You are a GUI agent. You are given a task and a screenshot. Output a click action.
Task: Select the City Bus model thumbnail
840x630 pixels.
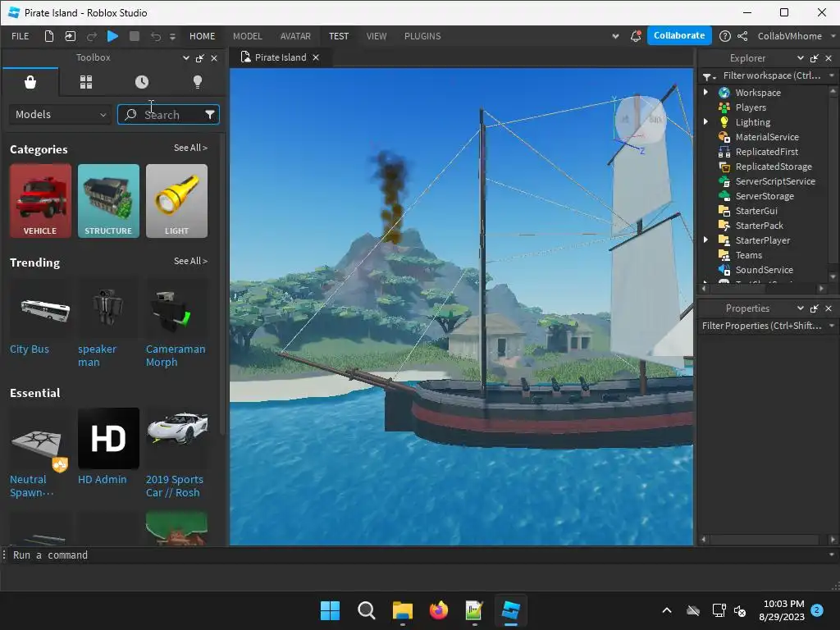pos(40,308)
